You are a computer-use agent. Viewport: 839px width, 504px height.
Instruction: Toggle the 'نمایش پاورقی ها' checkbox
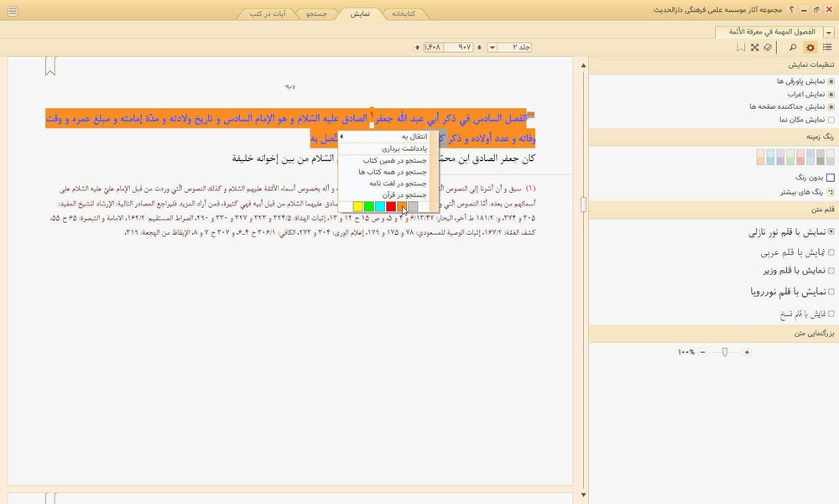pos(831,81)
